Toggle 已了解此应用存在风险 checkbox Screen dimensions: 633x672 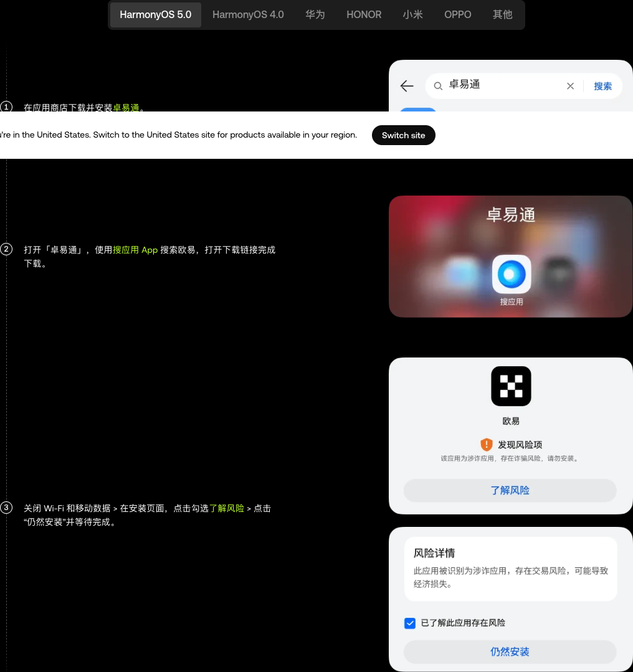coord(409,623)
